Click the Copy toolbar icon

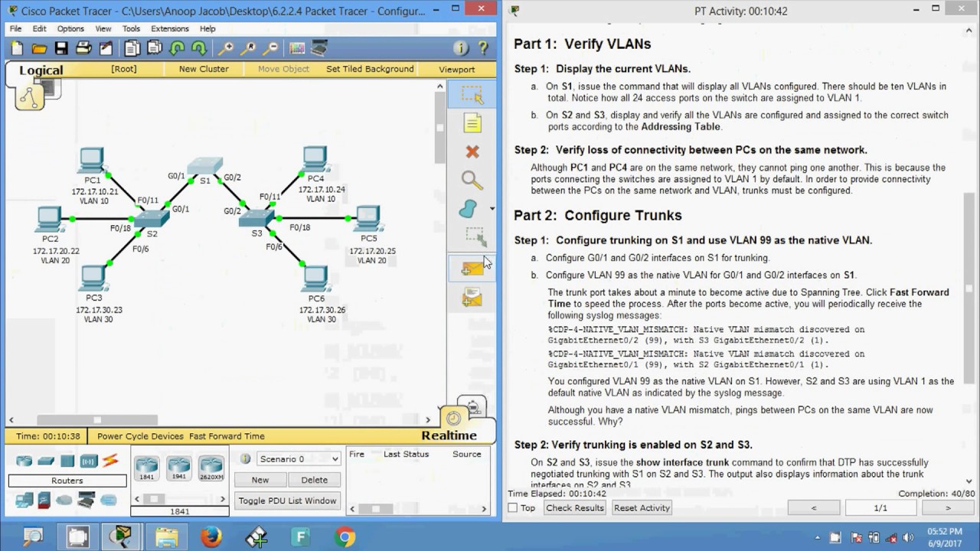click(x=132, y=48)
